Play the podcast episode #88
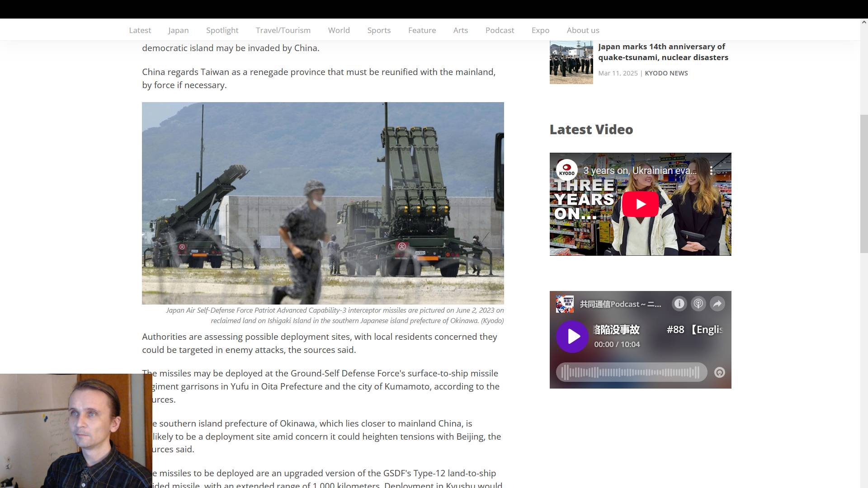Viewport: 868px width, 488px height. (572, 337)
